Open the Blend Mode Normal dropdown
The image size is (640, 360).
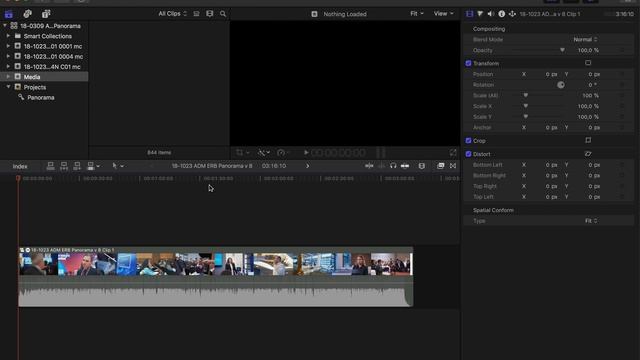coord(585,39)
